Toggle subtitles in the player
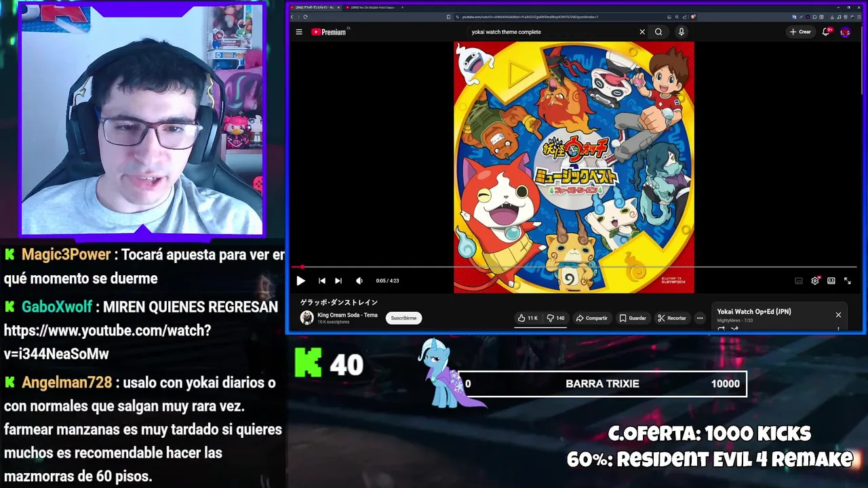The height and width of the screenshot is (488, 868). pyautogui.click(x=799, y=281)
